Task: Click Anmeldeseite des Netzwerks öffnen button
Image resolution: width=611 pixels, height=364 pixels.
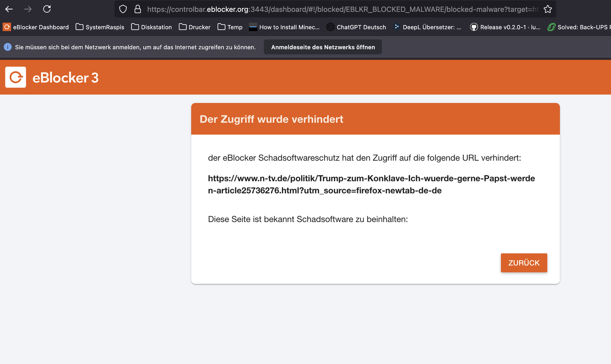Action: [323, 47]
